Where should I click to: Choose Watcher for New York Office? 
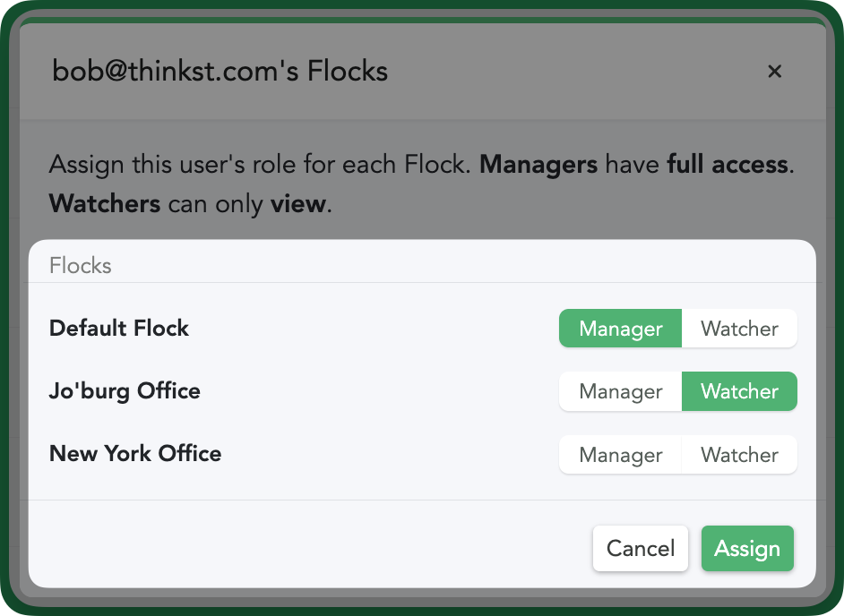point(739,455)
